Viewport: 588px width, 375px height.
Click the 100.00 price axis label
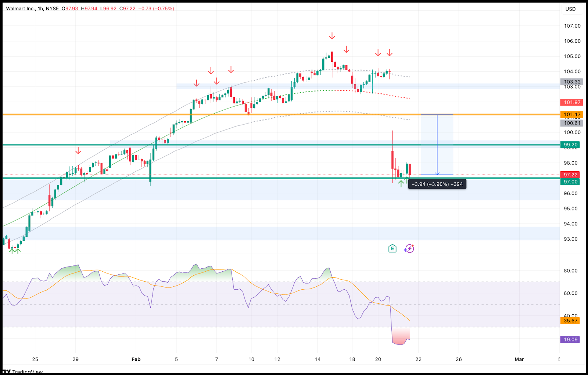572,132
